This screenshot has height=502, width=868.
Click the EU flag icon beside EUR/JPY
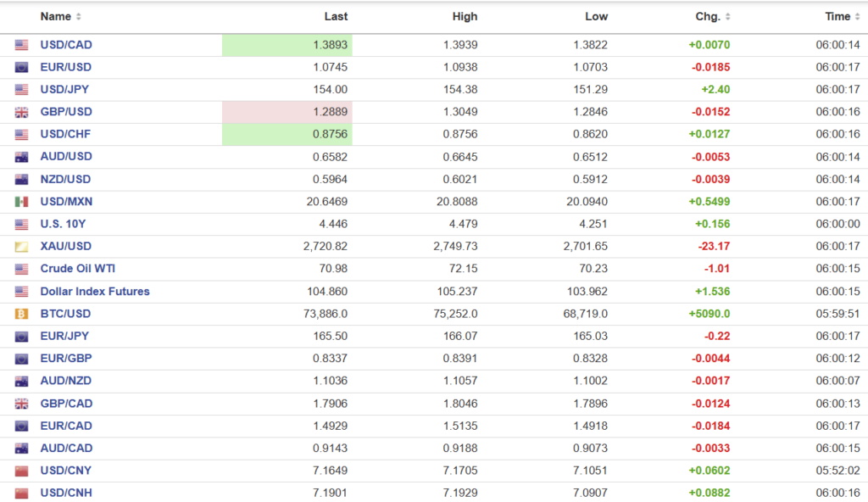(x=21, y=337)
